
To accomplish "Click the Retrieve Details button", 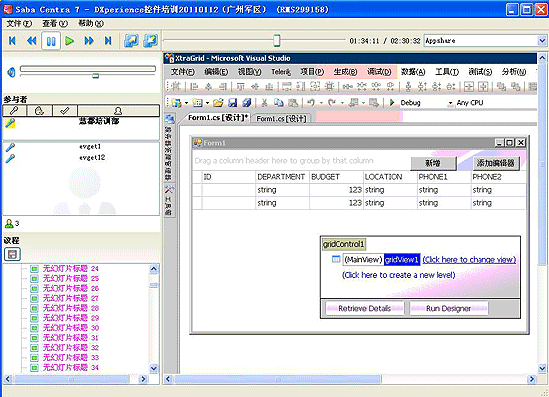I will pyautogui.click(x=364, y=308).
